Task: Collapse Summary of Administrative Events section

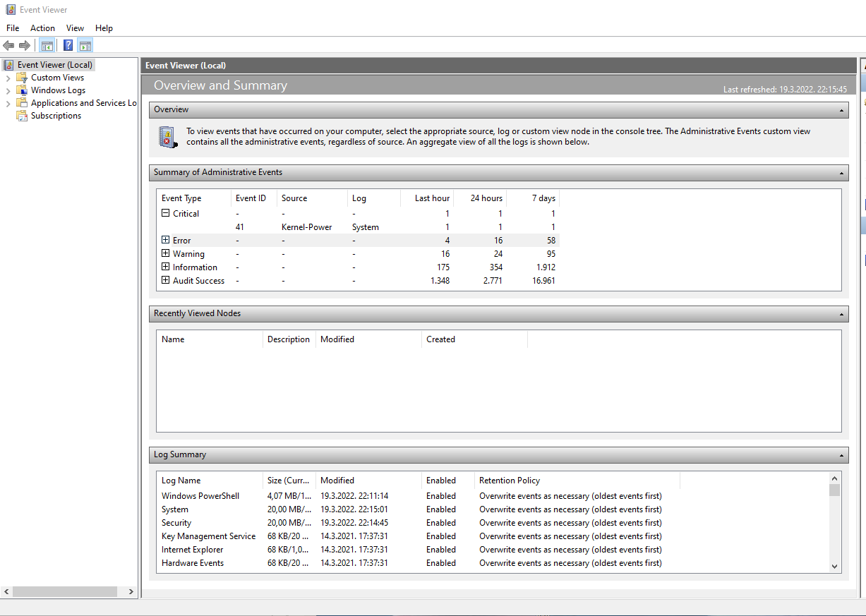Action: tap(841, 173)
